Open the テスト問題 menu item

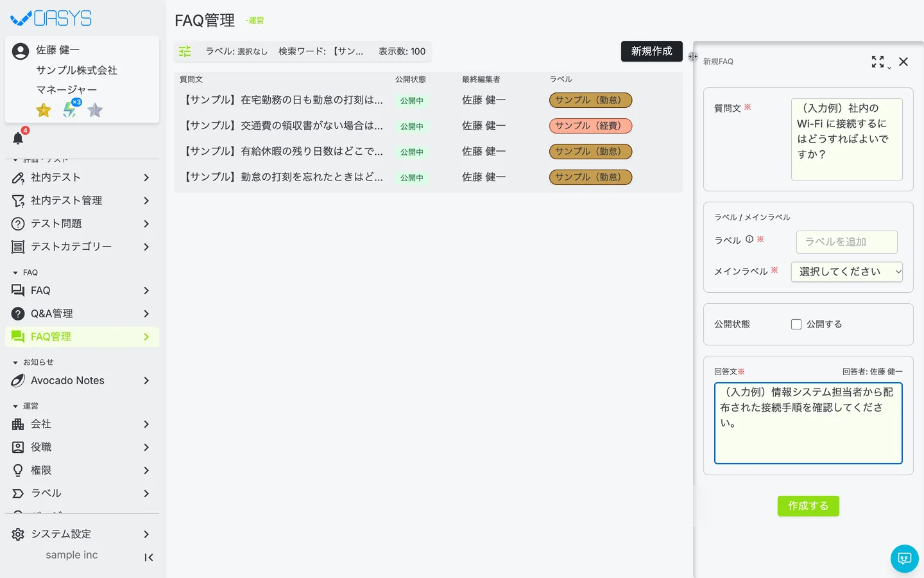[x=82, y=224]
